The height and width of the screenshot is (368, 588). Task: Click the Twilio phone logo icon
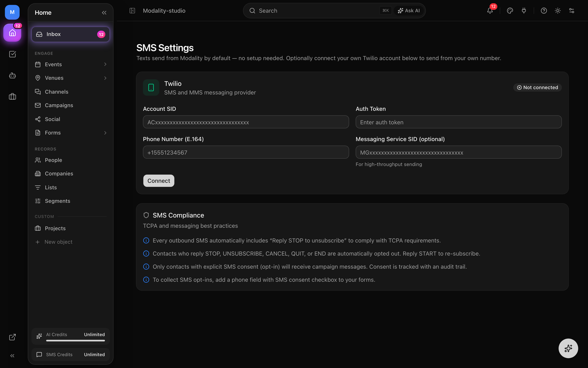(151, 88)
